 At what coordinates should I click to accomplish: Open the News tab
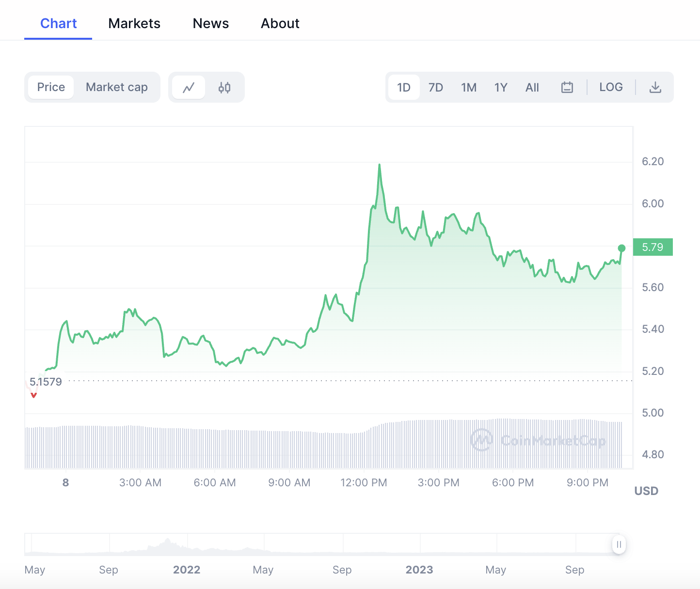point(210,23)
